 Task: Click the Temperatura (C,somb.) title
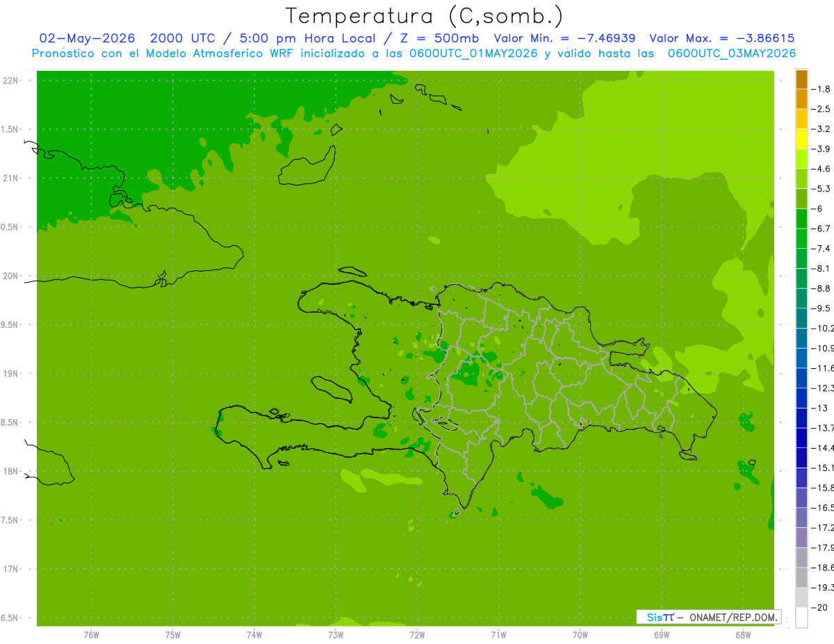[x=425, y=15]
